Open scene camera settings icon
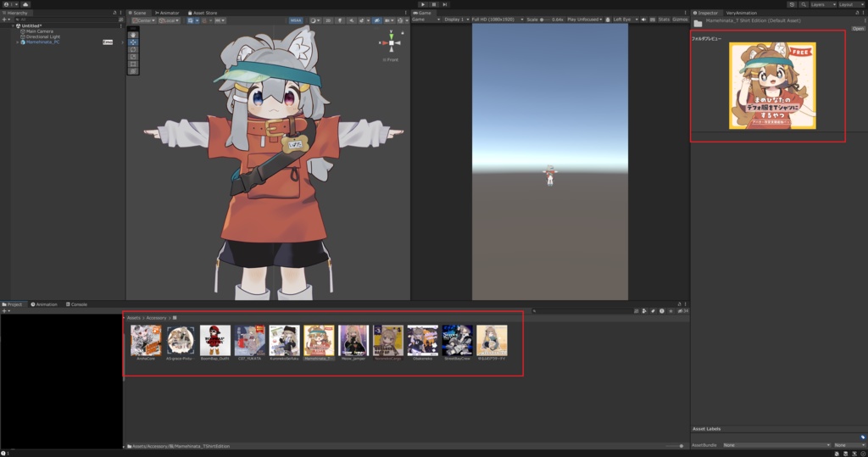The width and height of the screenshot is (868, 457). [388, 20]
